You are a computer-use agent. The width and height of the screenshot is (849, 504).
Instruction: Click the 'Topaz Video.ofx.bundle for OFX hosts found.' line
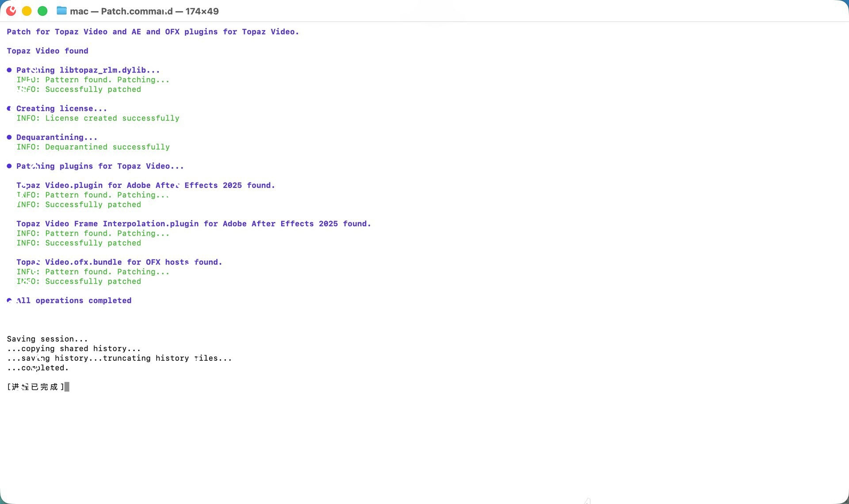click(119, 262)
